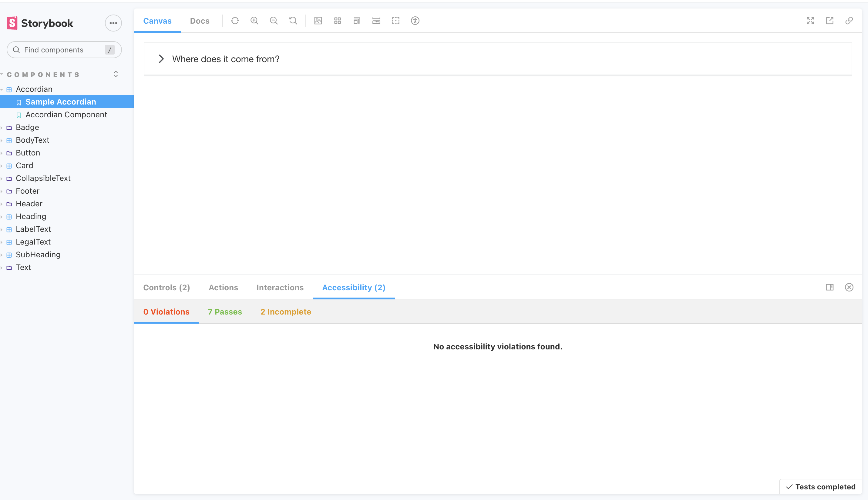Show the 2 Incomplete results
The height and width of the screenshot is (500, 868).
click(286, 312)
